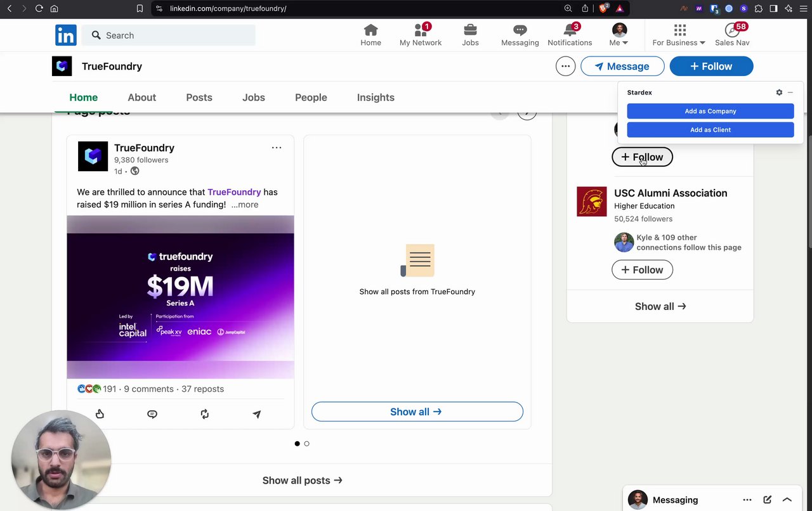Switch to the About tab
This screenshot has width=812, height=511.
(141, 97)
